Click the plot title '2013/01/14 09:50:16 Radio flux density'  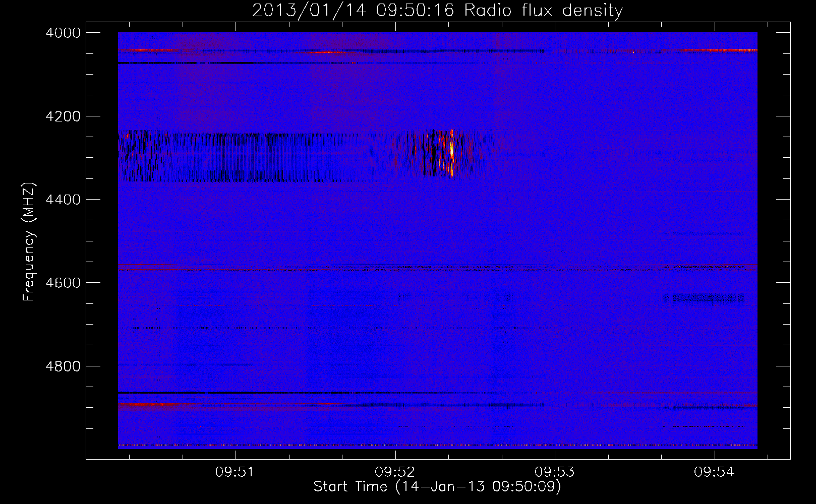pyautogui.click(x=437, y=10)
